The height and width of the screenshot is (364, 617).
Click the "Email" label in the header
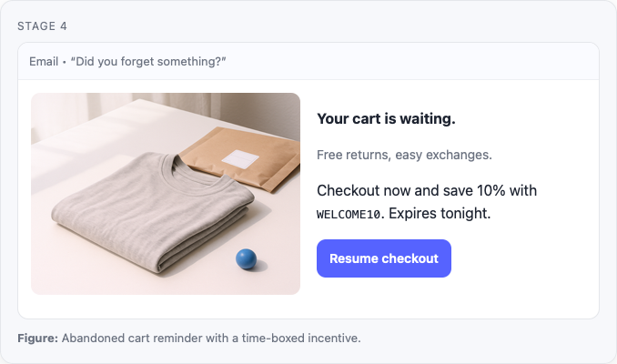click(44, 61)
